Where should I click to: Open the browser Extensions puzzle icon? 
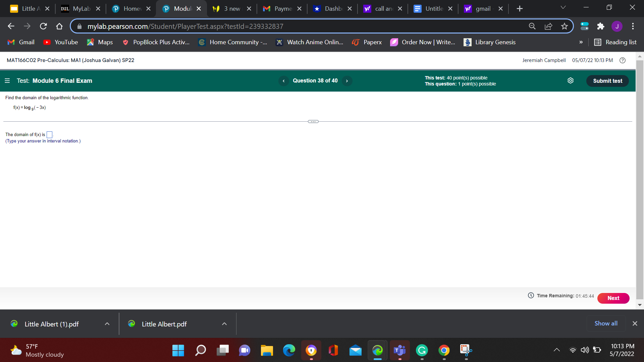click(601, 26)
